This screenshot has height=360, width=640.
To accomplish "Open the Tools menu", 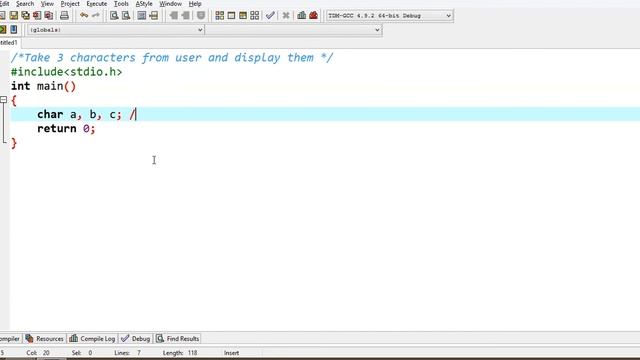I will click(121, 4).
